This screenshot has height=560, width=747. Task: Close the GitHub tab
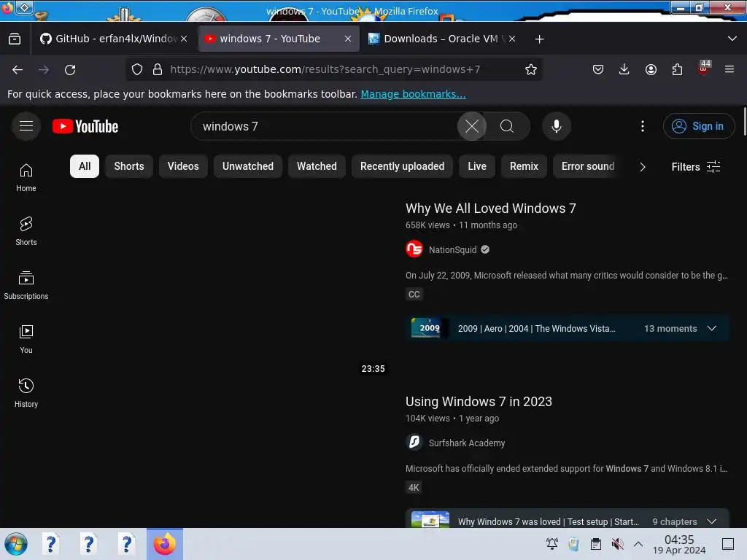click(184, 39)
